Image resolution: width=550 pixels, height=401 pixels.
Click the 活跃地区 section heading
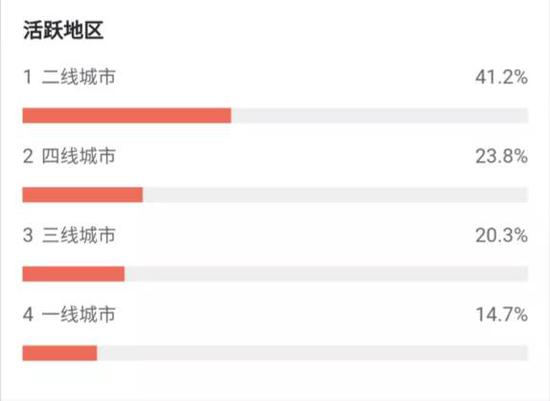click(63, 30)
